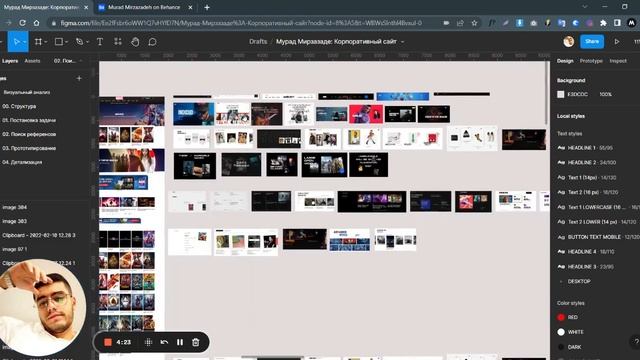Select the Comment tool
640x360 pixels.
tap(152, 42)
